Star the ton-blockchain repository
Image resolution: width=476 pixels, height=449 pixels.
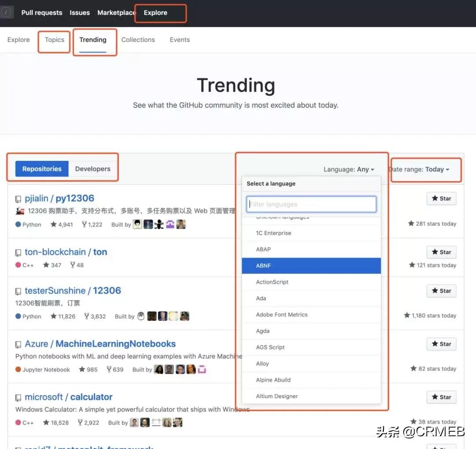tap(441, 252)
